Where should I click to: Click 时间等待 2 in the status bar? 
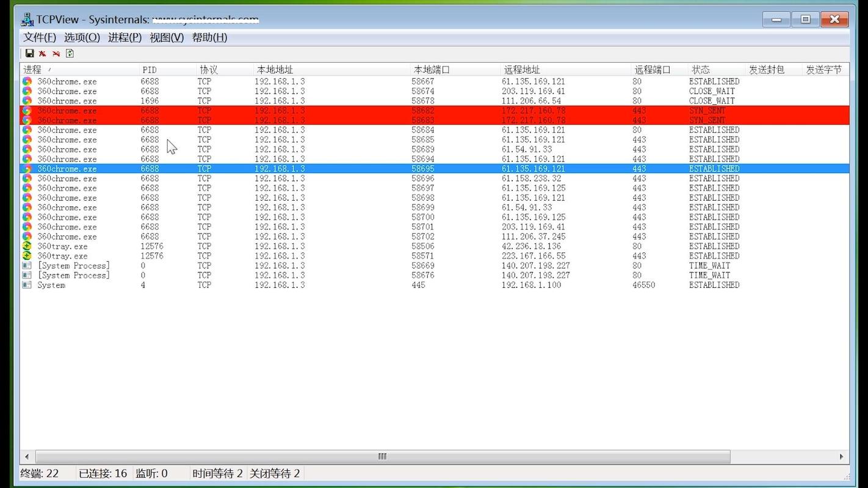click(218, 473)
